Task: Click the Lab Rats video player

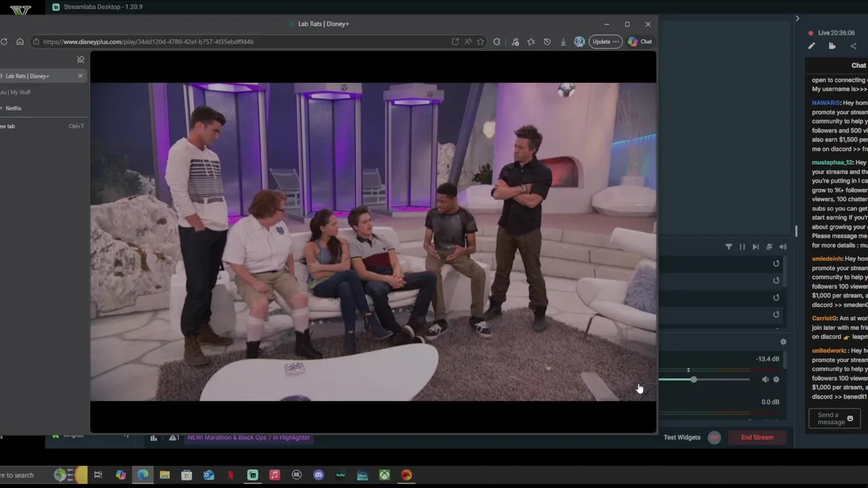Action: [x=373, y=242]
